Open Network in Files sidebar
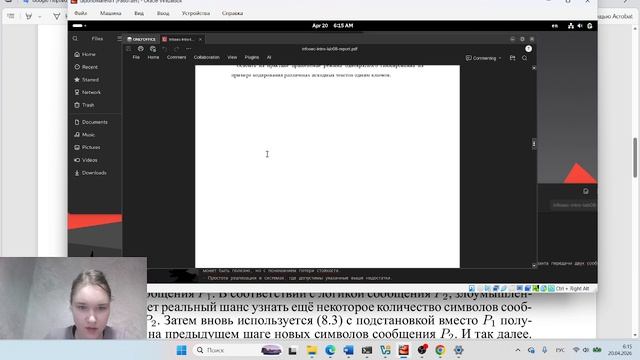This screenshot has width=640, height=360. tap(87, 92)
